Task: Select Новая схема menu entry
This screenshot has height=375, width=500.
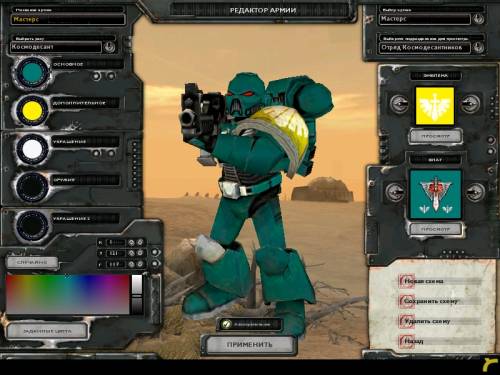Action: click(424, 281)
